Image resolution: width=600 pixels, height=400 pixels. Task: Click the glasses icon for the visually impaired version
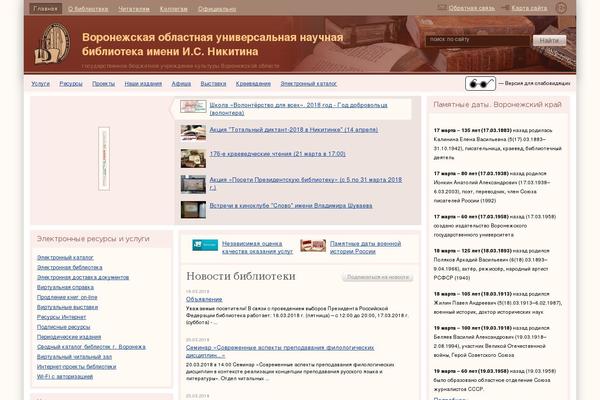(480, 83)
